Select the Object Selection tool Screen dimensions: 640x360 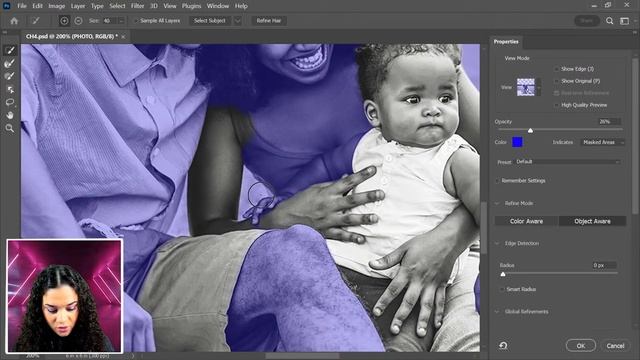(x=10, y=89)
